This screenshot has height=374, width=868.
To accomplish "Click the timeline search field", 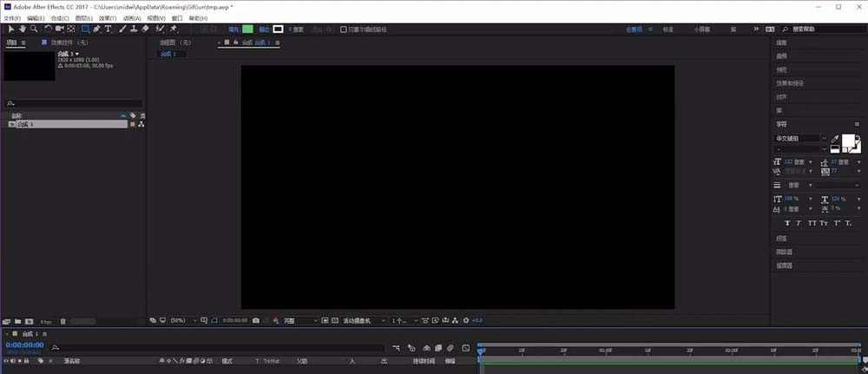I will [x=217, y=348].
